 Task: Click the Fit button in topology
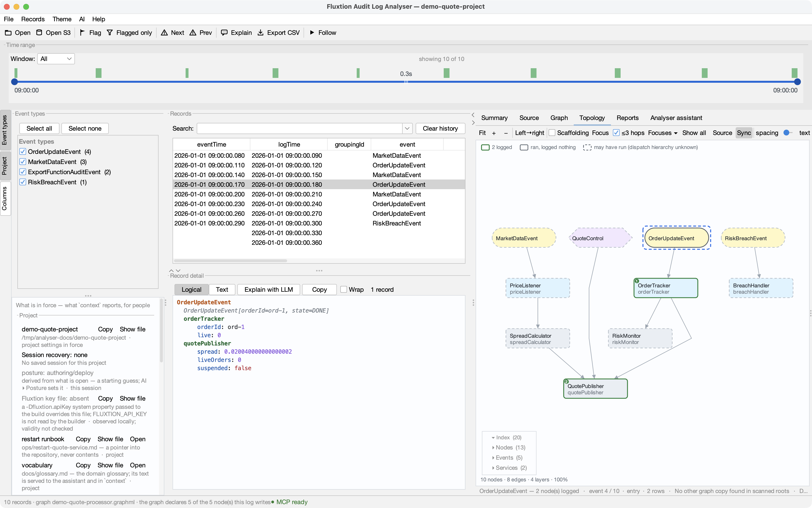[482, 133]
